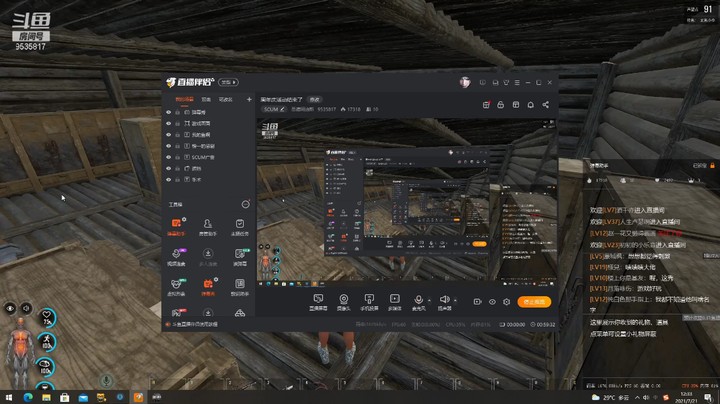720x404 pixels.
Task: Select the active orange scene tab
Action: click(x=184, y=99)
